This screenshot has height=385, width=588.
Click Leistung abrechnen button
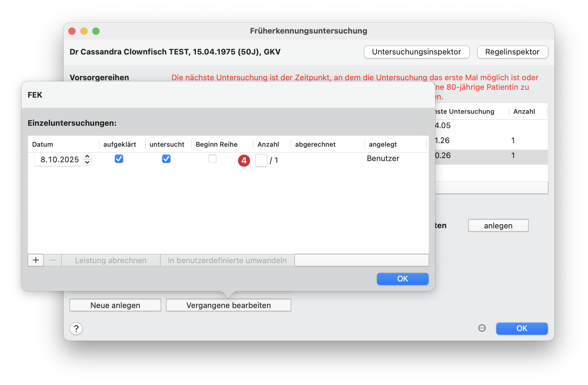[111, 260]
